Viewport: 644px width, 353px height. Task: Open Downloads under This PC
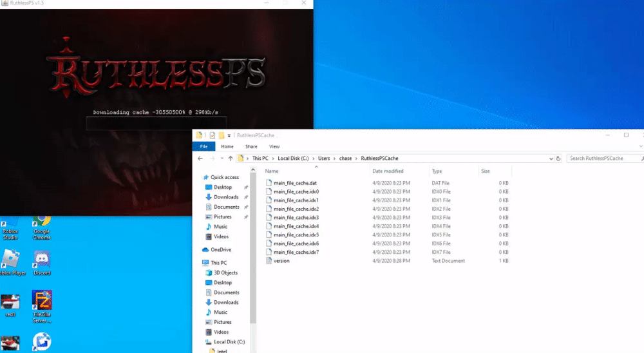226,302
